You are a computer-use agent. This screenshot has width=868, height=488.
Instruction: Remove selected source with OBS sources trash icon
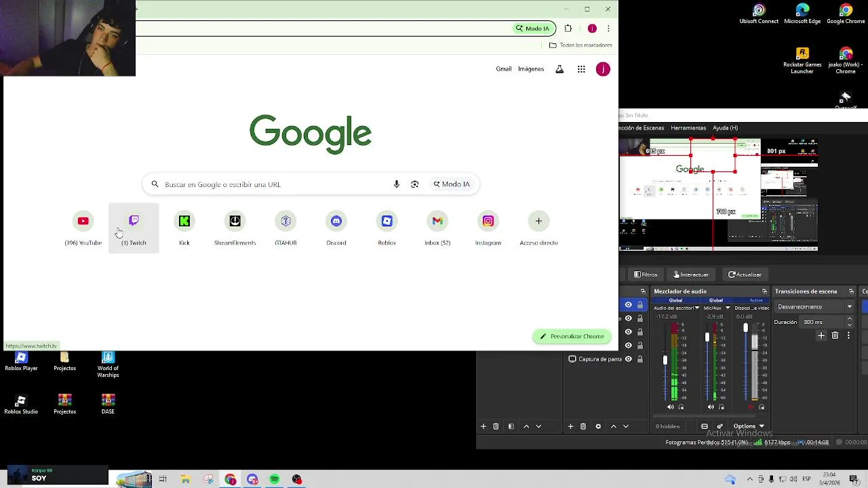[583, 426]
